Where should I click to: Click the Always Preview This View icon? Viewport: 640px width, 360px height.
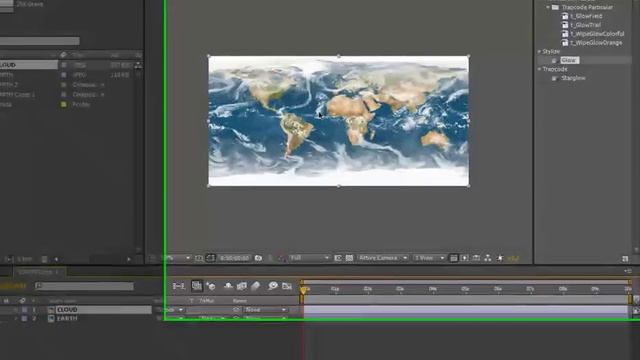tap(153, 258)
